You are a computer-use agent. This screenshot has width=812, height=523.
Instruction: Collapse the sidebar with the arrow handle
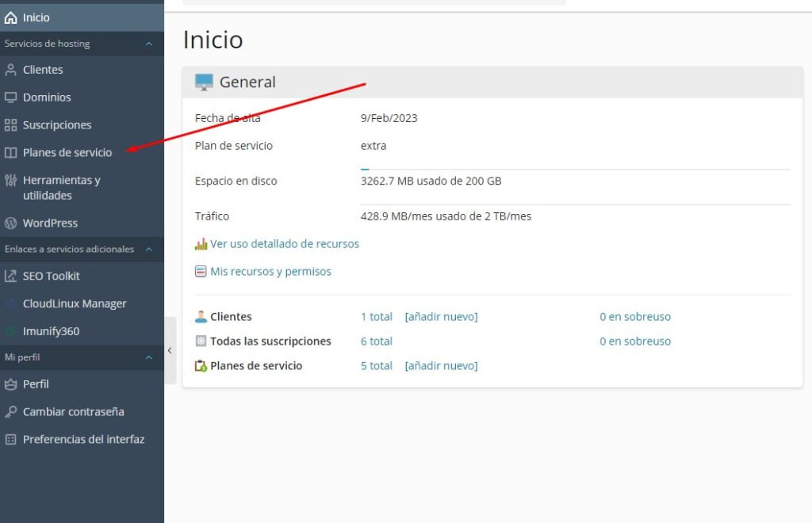point(170,351)
